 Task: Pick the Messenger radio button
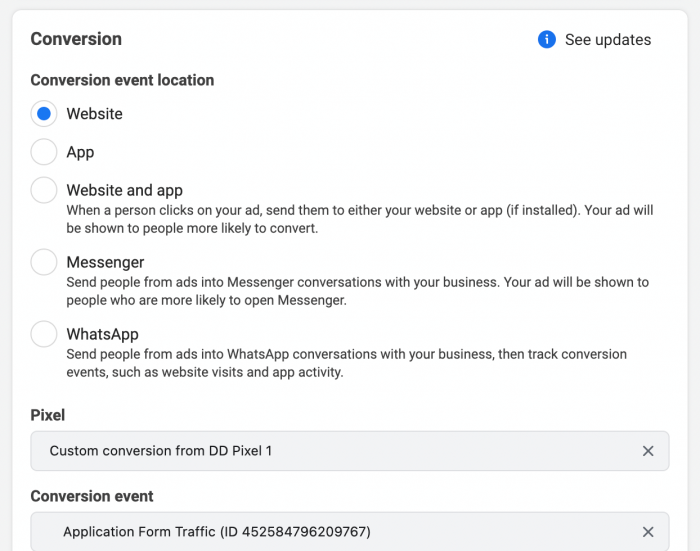44,262
